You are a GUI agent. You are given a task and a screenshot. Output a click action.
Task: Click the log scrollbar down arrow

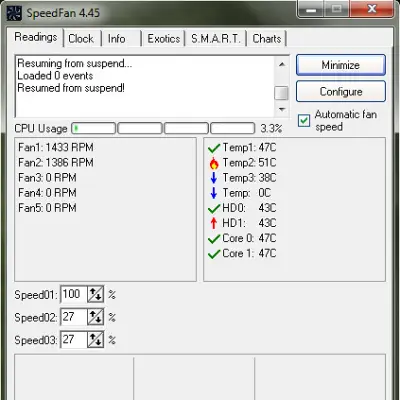pos(282,109)
